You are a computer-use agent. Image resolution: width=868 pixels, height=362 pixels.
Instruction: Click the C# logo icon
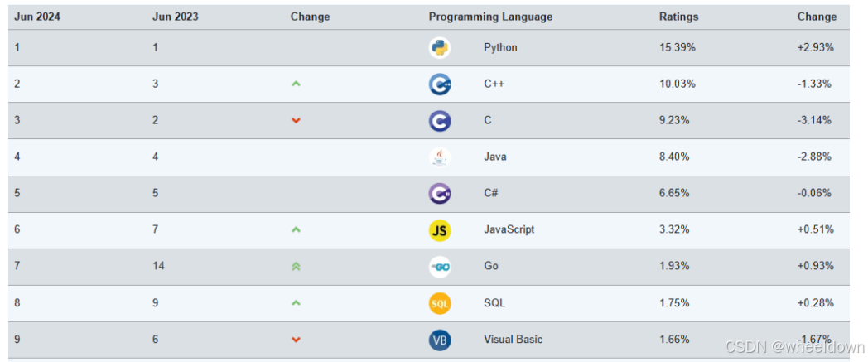[x=440, y=193]
